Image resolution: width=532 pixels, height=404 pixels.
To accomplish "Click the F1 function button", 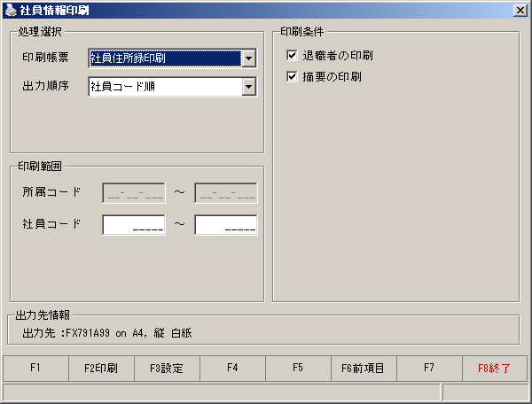I will coord(35,368).
